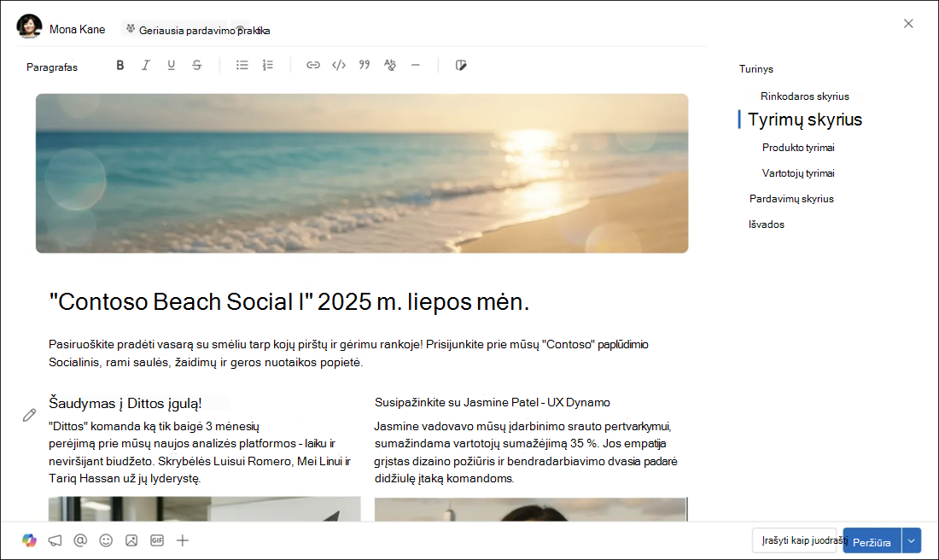
Task: Go to Rinkodaros skyrius in contents
Action: [x=805, y=96]
